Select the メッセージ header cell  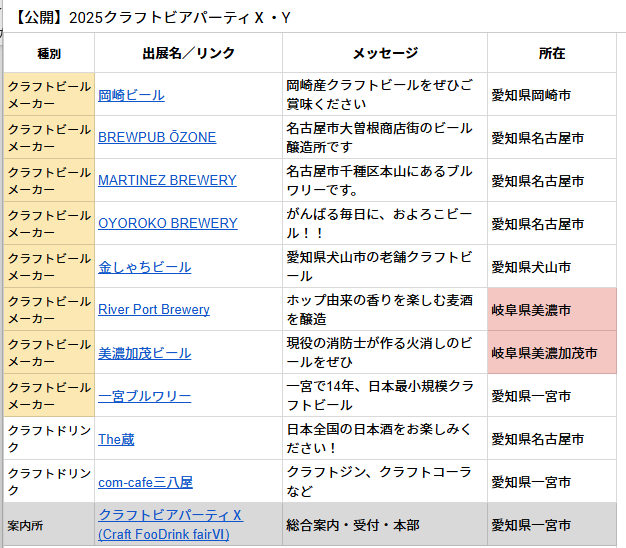[x=385, y=53]
